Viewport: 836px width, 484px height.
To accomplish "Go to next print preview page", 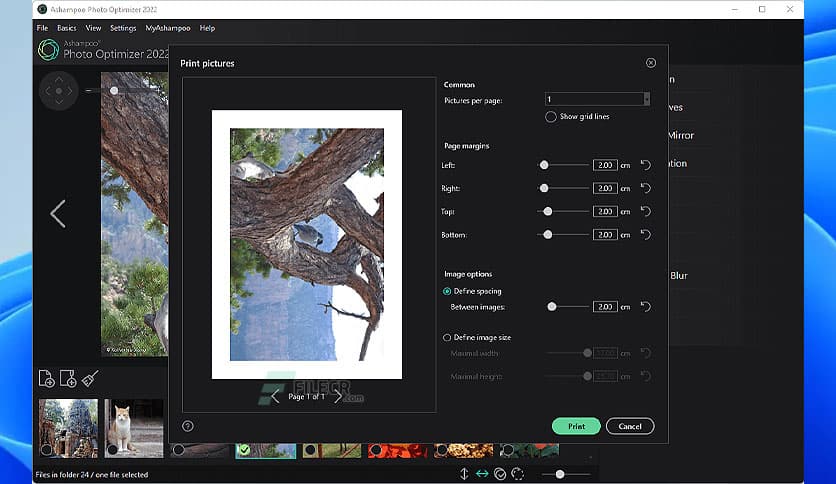I will pos(337,396).
